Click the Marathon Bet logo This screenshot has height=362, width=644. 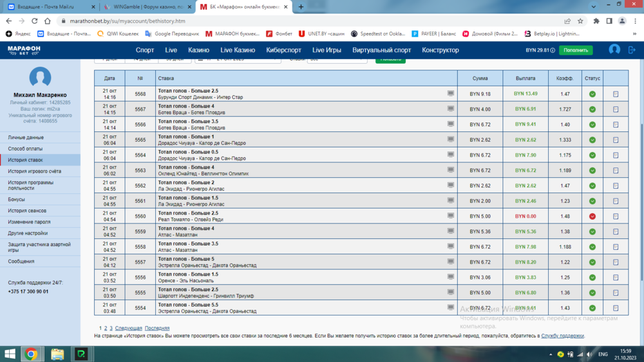click(24, 50)
